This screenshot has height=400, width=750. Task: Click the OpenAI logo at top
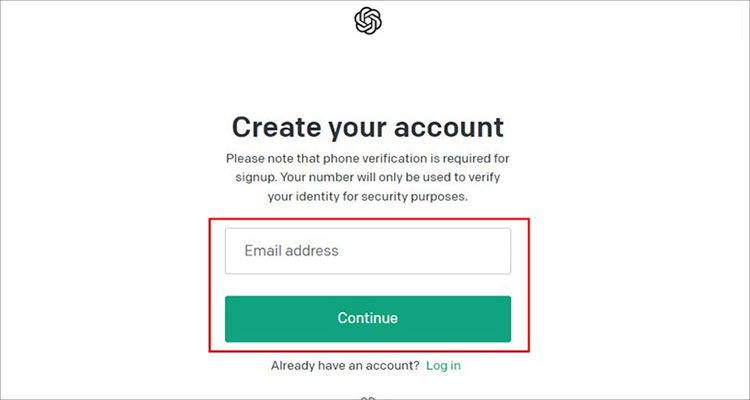click(x=368, y=20)
